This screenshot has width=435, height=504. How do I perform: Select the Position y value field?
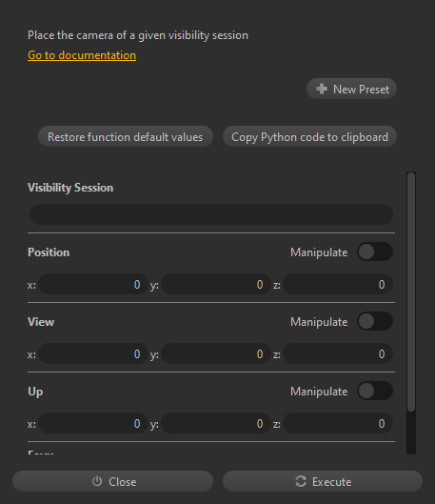(216, 284)
